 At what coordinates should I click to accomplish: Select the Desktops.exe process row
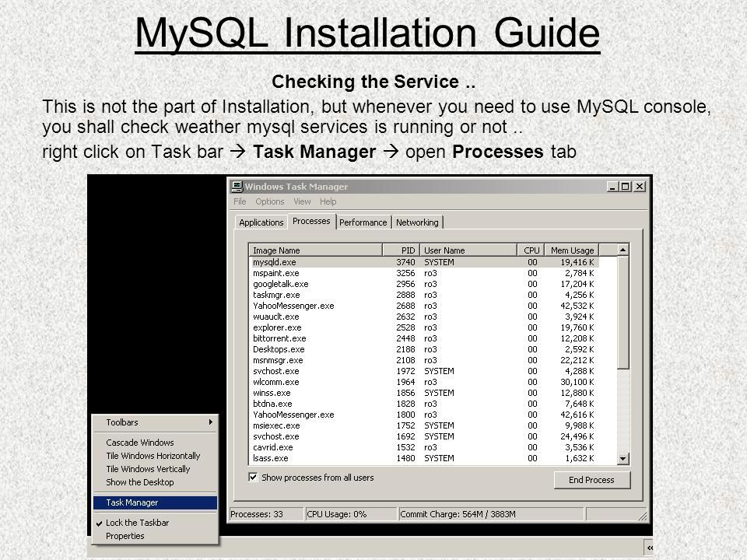pyautogui.click(x=424, y=349)
